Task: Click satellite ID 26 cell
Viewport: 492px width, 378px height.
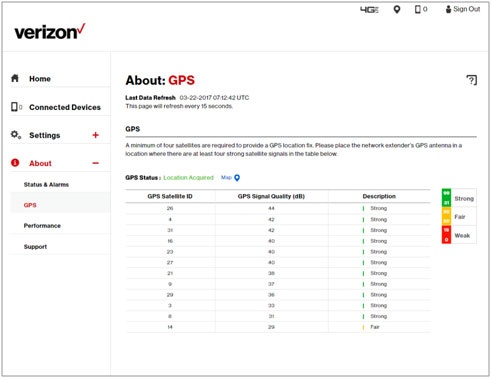Action: pos(170,208)
